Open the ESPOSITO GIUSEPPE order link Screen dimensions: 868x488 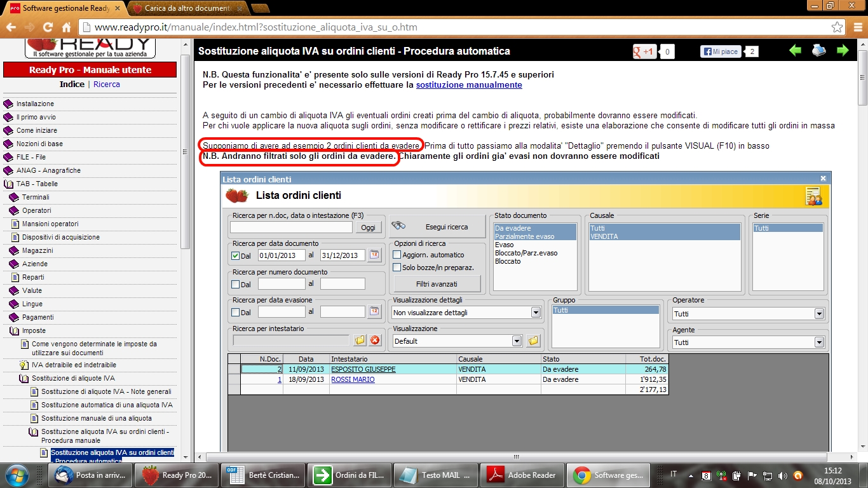pos(363,369)
